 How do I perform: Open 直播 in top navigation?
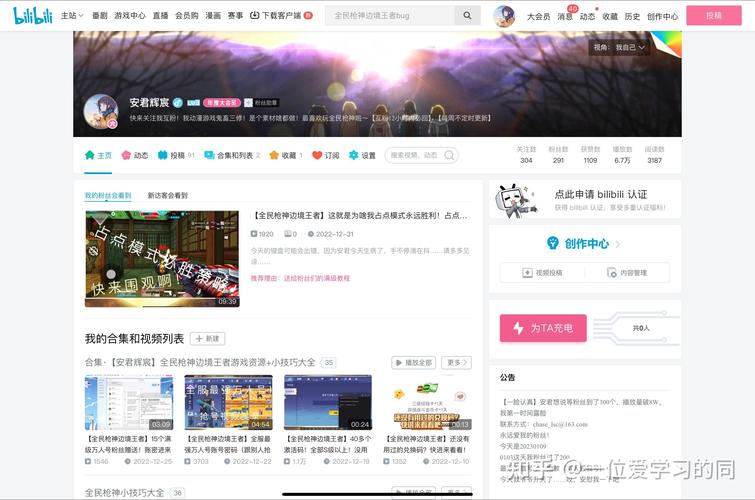click(x=160, y=16)
